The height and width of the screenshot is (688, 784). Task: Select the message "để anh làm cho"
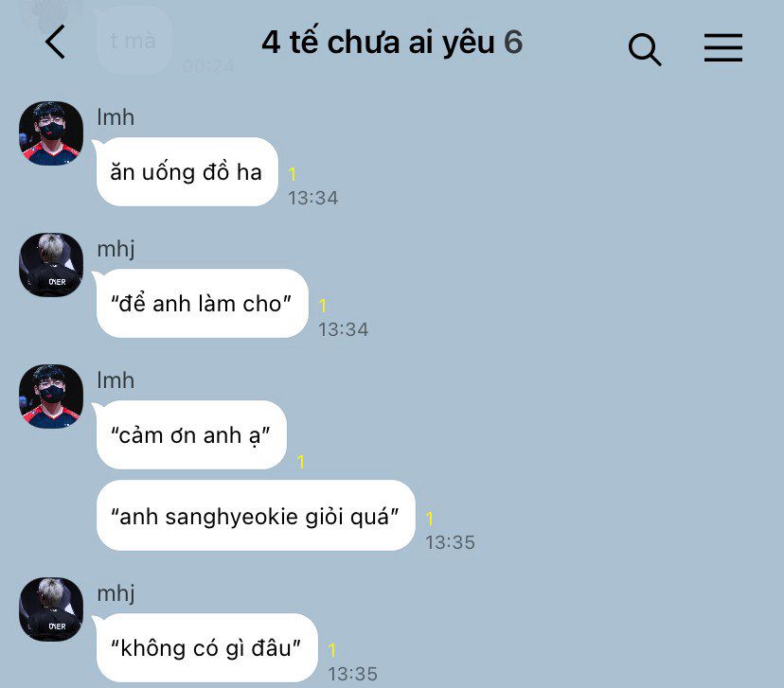(x=202, y=303)
